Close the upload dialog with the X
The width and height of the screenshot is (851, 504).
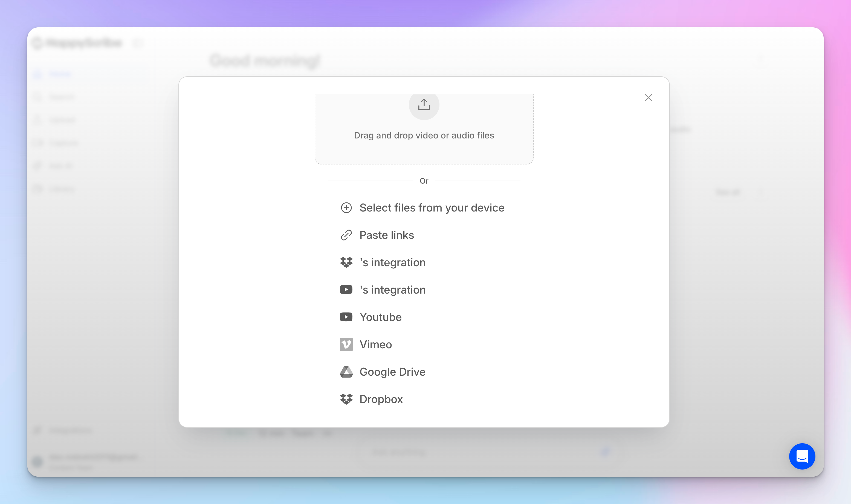[x=648, y=97]
